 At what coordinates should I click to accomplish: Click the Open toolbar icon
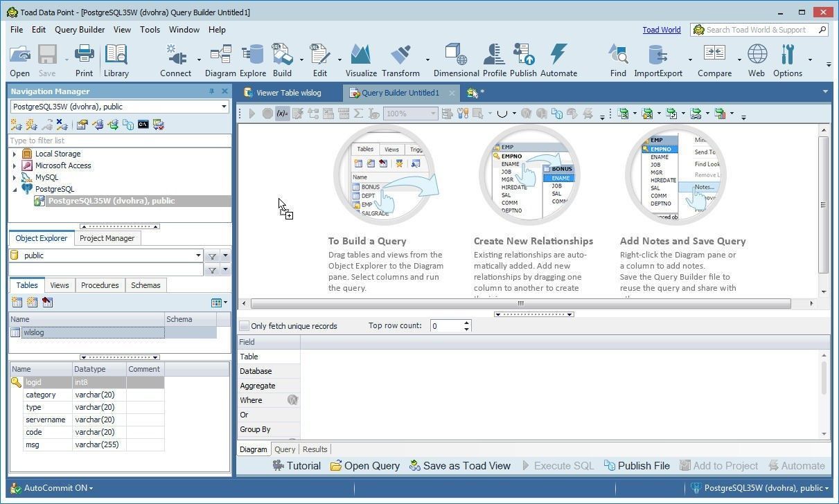tap(19, 60)
